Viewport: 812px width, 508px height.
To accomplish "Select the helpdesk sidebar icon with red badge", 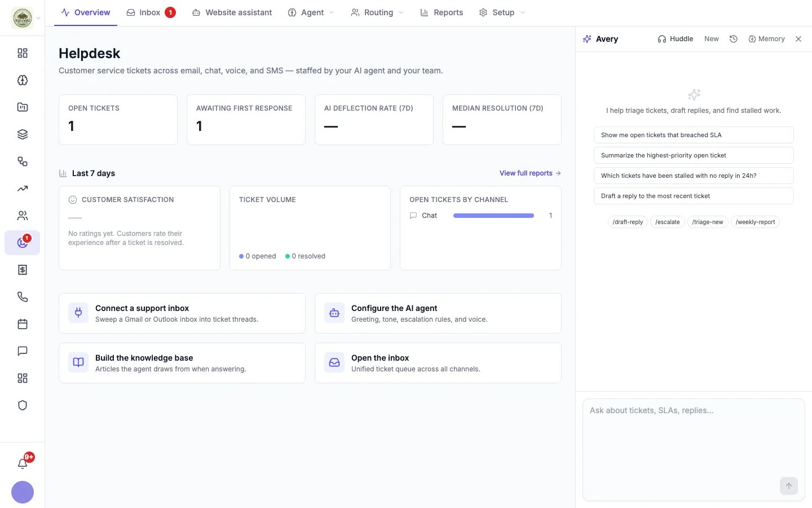I will tap(23, 243).
